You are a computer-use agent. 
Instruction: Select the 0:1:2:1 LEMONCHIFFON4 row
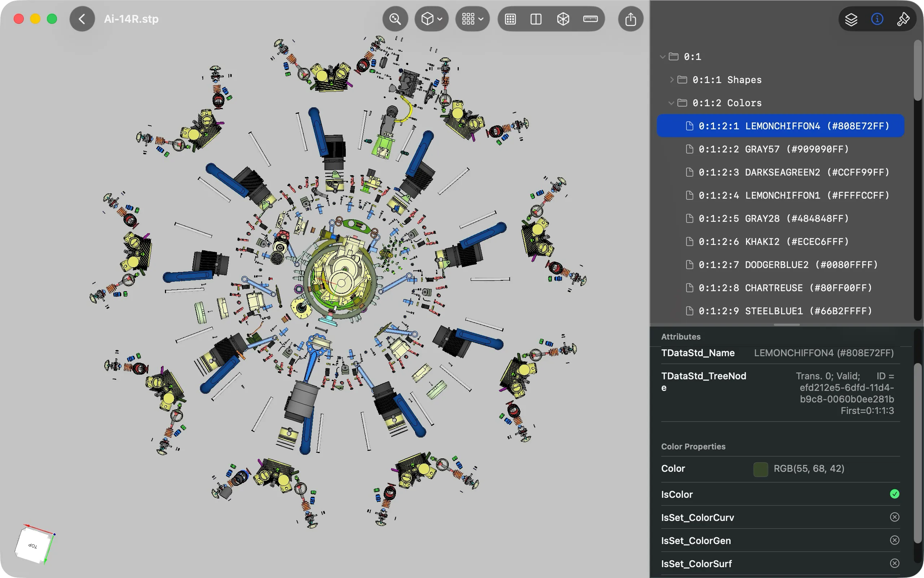tap(780, 126)
